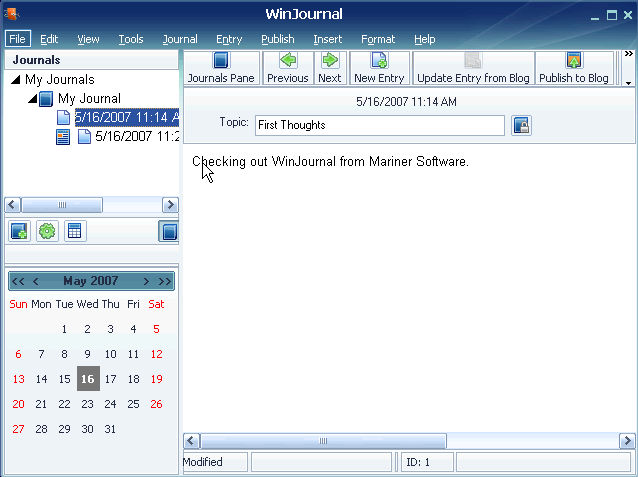Open the Publish menu
Image resolution: width=638 pixels, height=477 pixels.
click(x=278, y=39)
